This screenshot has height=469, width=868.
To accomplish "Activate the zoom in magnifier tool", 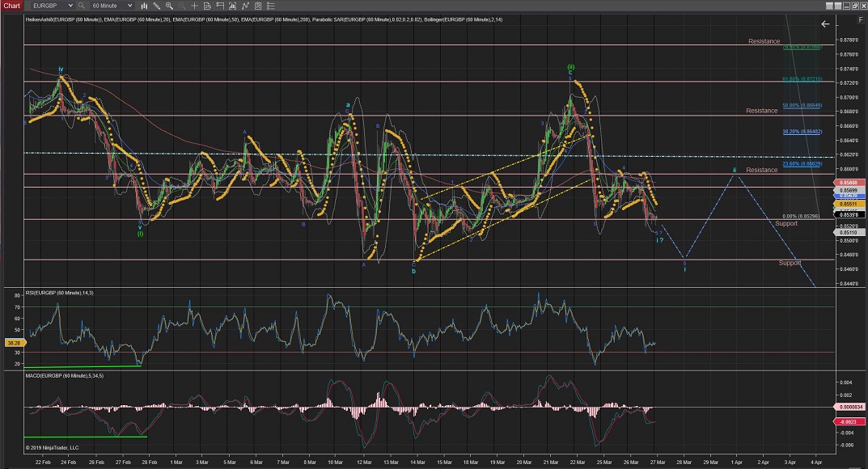I will pyautogui.click(x=169, y=6).
